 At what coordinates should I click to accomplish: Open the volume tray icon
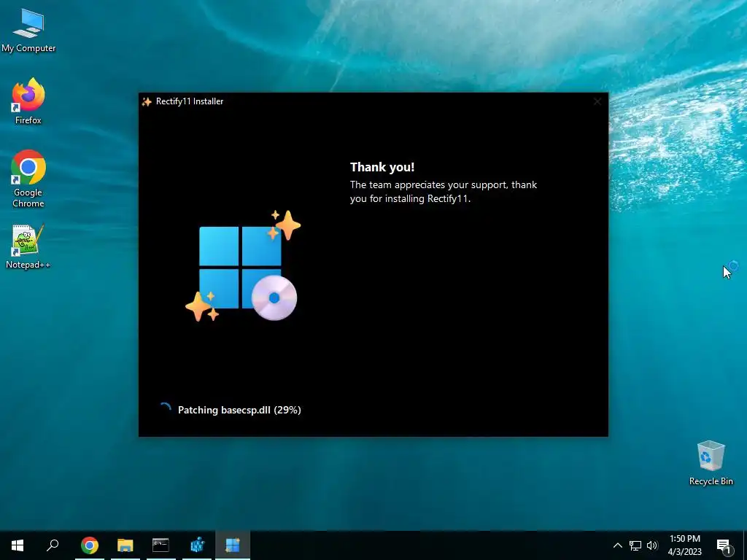tap(652, 545)
